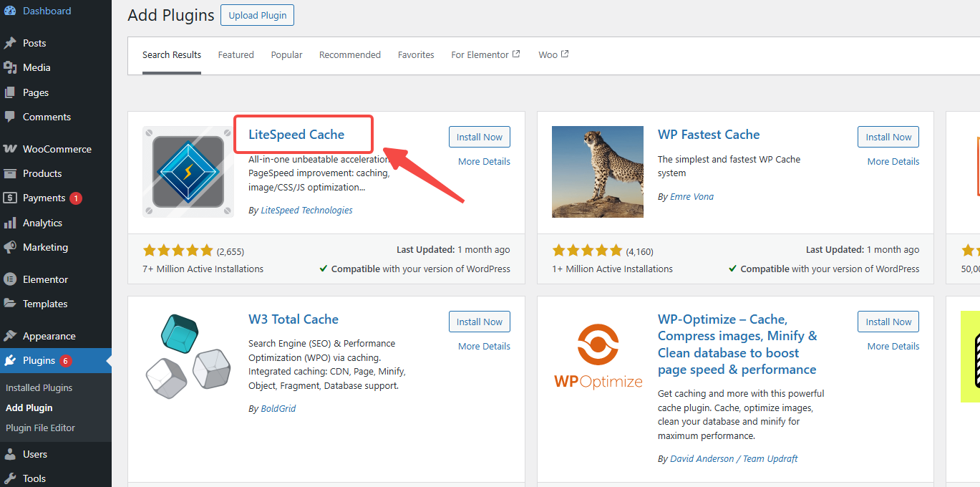
Task: Open the LiteSpeed Technologies author link
Action: click(306, 211)
